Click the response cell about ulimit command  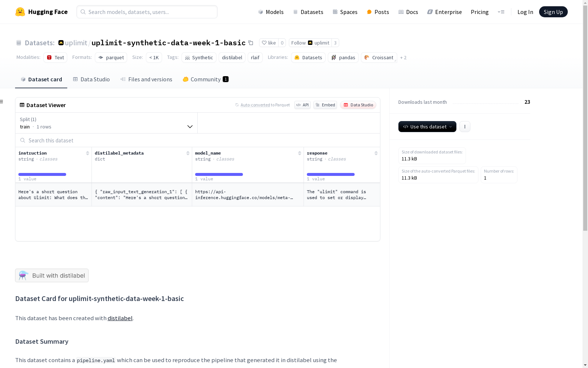point(342,195)
